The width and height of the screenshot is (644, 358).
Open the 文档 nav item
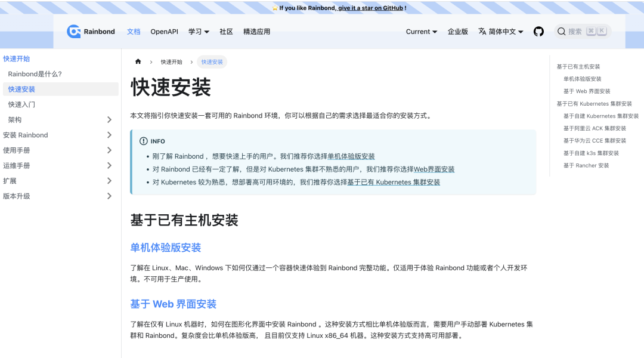pyautogui.click(x=134, y=32)
